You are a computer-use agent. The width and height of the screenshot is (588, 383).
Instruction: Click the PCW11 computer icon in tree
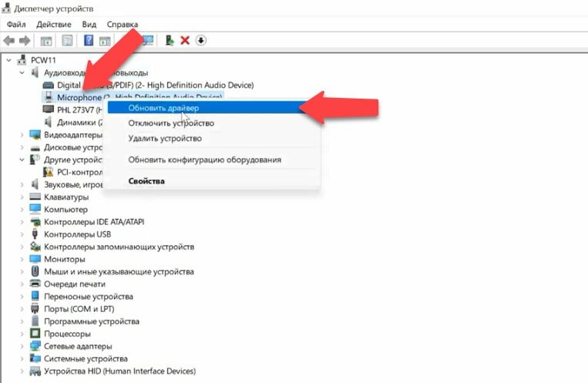click(x=22, y=59)
